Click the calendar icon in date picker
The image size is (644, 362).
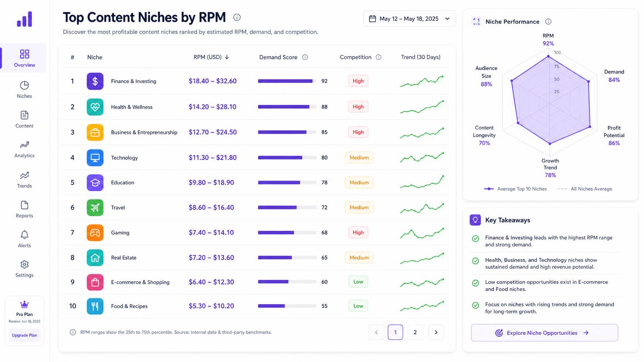(x=372, y=18)
